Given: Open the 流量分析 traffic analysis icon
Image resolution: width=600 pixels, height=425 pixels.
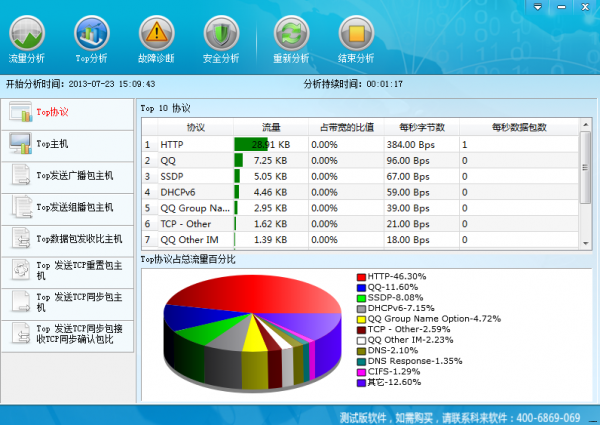Looking at the screenshot, I should point(27,34).
